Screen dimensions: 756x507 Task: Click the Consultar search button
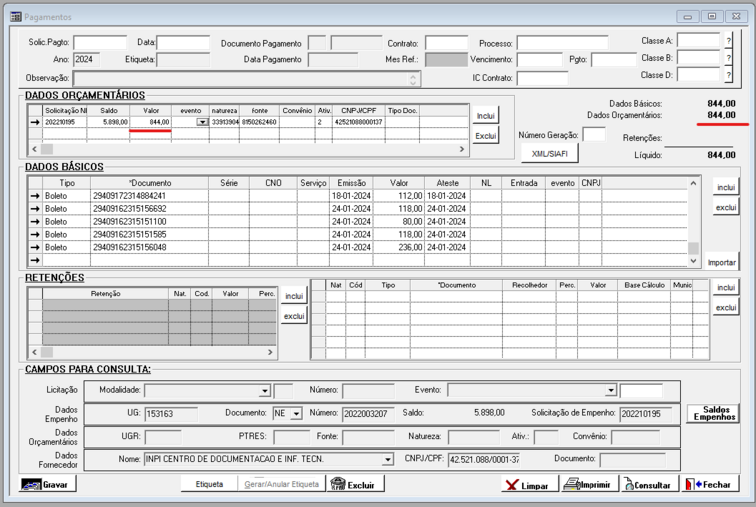point(647,484)
